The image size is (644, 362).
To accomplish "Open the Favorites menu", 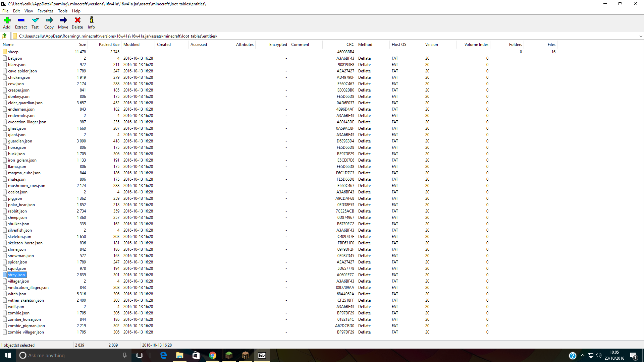I will pos(45,11).
